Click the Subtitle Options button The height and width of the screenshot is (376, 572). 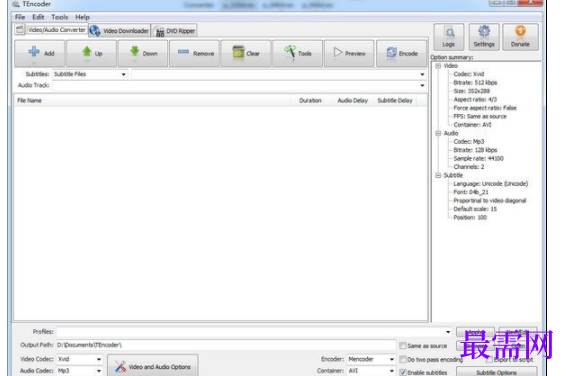pyautogui.click(x=496, y=372)
